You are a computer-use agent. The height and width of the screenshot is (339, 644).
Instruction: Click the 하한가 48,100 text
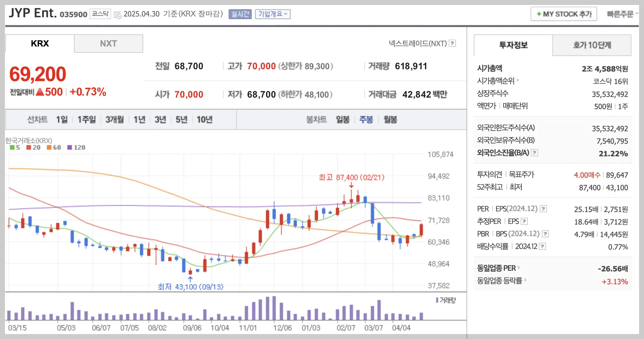pyautogui.click(x=305, y=95)
